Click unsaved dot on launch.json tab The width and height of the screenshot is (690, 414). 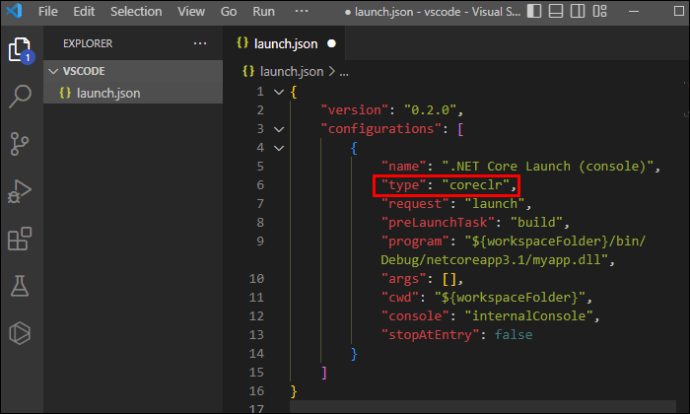click(x=331, y=44)
